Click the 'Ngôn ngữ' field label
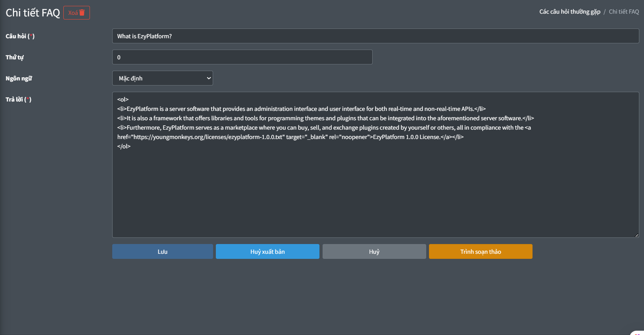644x335 pixels. (x=19, y=78)
